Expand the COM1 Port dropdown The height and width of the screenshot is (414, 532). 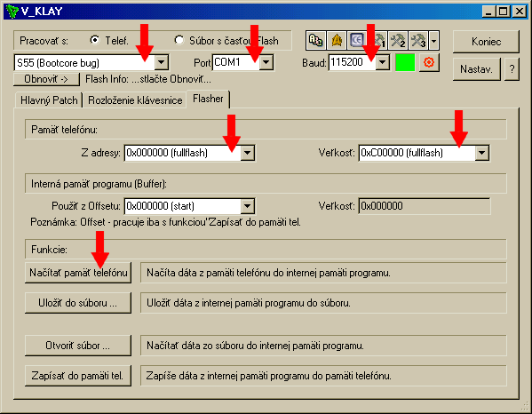[x=266, y=62]
